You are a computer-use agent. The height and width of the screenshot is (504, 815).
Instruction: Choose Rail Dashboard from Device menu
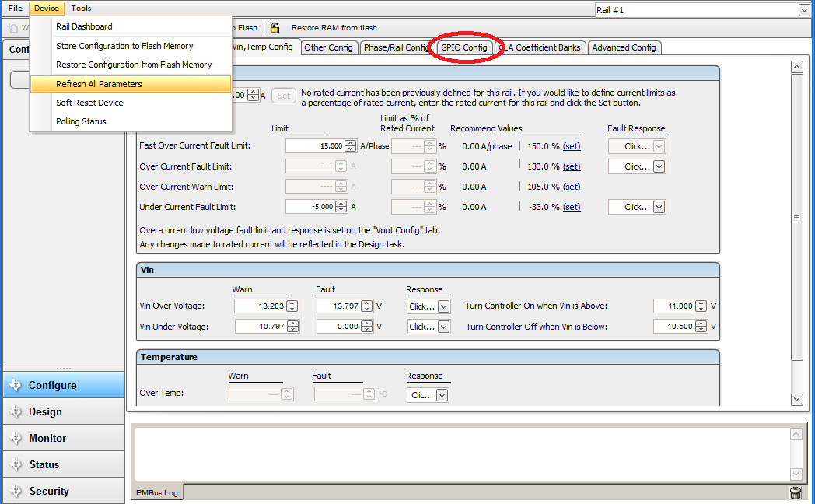pos(131,26)
